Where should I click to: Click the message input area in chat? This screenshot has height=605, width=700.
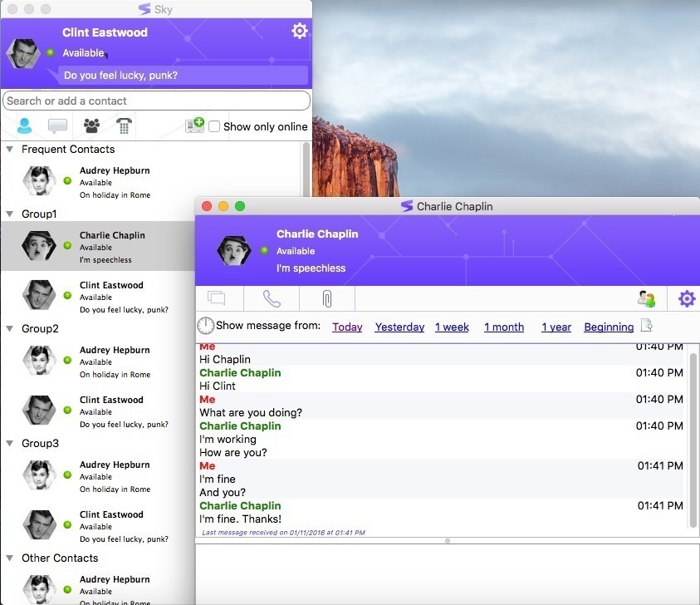pos(448,574)
